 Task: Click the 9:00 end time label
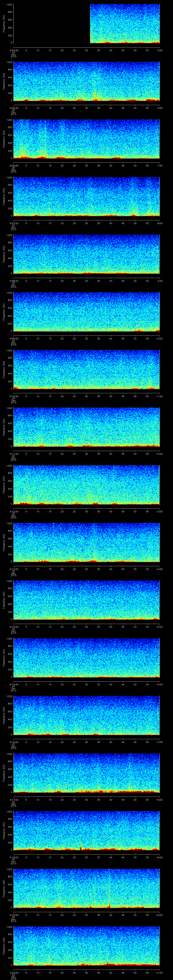point(160,281)
